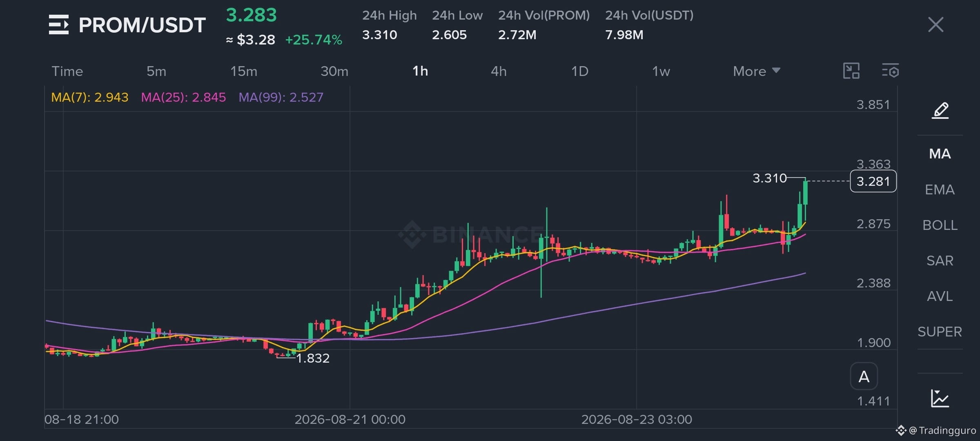Viewport: 980px width, 441px height.
Task: Open the sub-indicator line chart icon
Action: (940, 398)
